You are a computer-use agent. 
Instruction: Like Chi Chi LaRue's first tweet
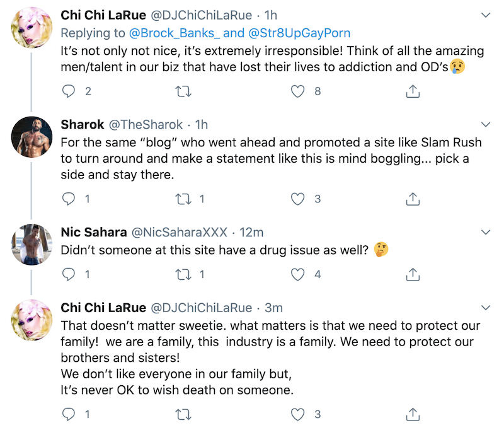pyautogui.click(x=297, y=91)
